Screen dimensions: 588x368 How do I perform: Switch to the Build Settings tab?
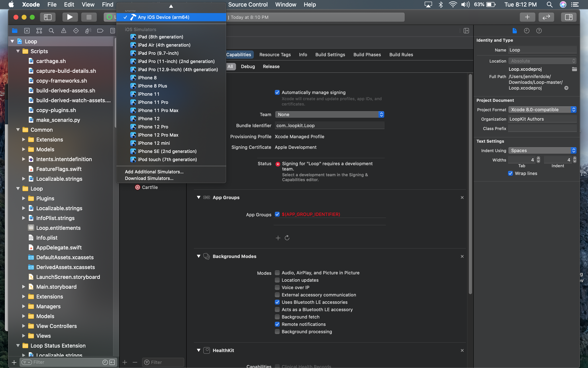[330, 55]
